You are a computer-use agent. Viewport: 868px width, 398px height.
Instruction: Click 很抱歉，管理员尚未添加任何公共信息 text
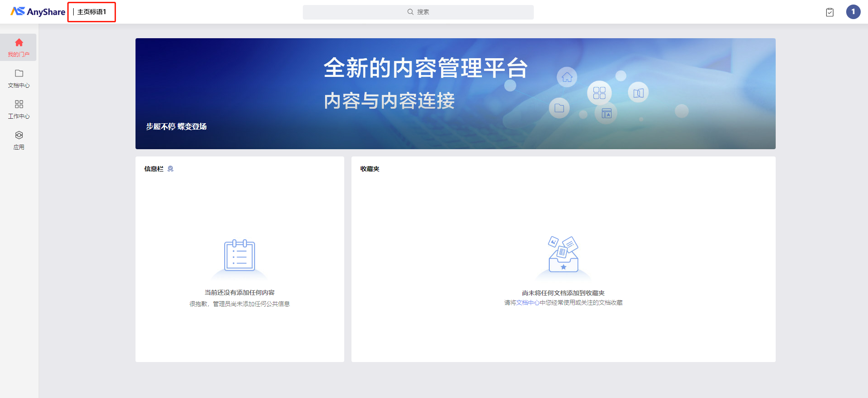tap(240, 304)
